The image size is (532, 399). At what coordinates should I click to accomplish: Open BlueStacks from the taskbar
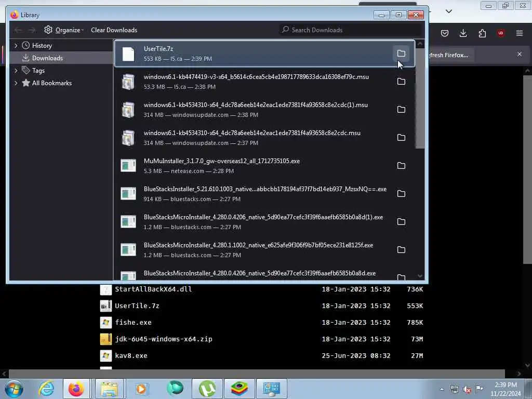(x=239, y=389)
